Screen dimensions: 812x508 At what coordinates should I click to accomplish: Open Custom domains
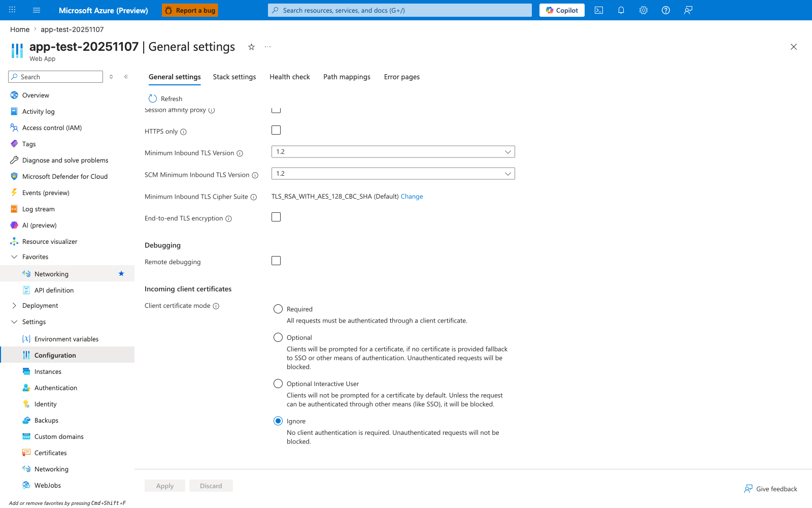click(59, 436)
